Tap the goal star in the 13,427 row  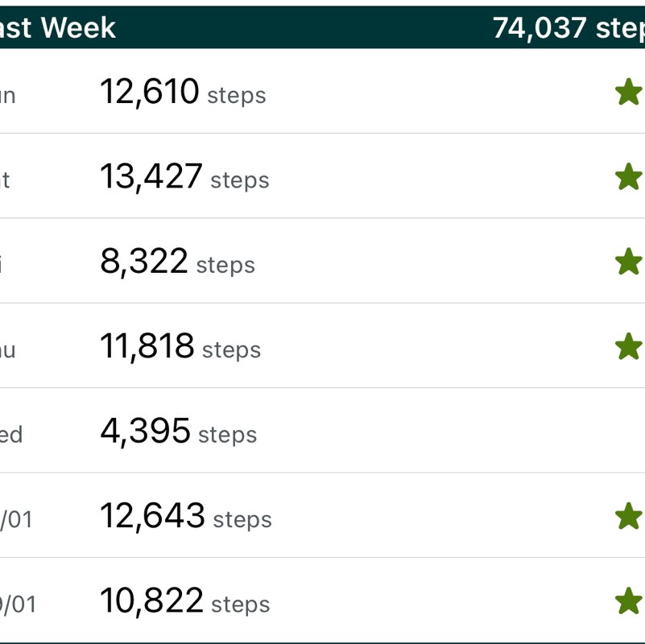point(628,177)
